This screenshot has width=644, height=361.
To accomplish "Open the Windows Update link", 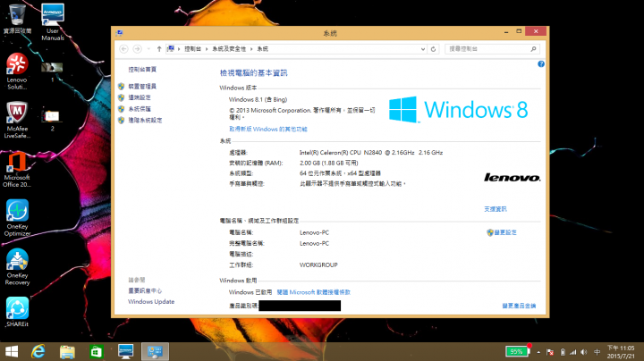I will [x=151, y=301].
